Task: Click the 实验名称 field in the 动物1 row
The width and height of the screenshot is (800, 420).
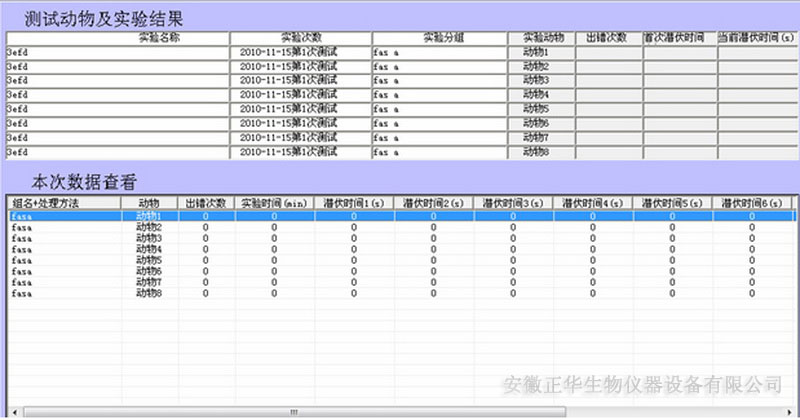Action: 118,53
